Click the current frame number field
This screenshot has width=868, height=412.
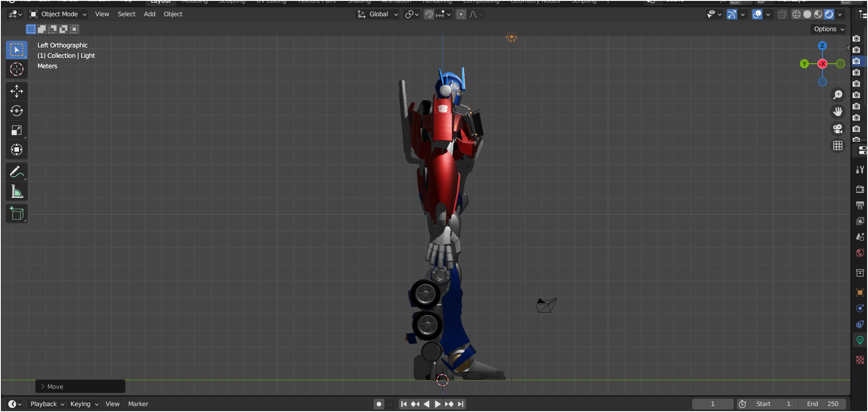(713, 404)
